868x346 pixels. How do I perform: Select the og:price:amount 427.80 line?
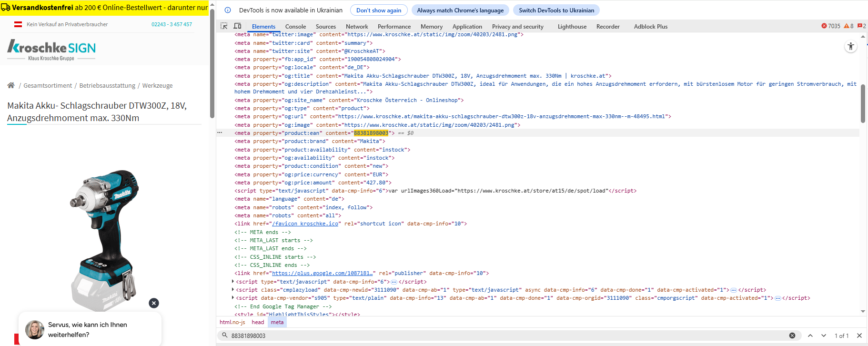tap(313, 183)
